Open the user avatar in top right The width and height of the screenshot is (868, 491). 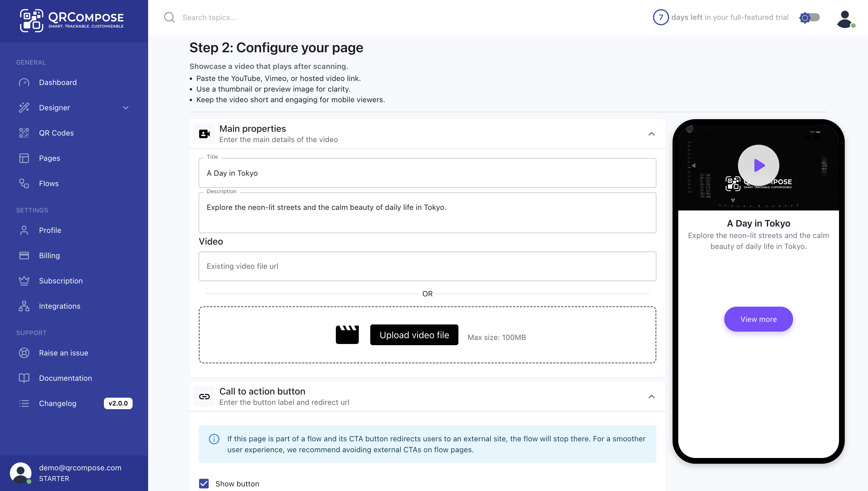(844, 19)
